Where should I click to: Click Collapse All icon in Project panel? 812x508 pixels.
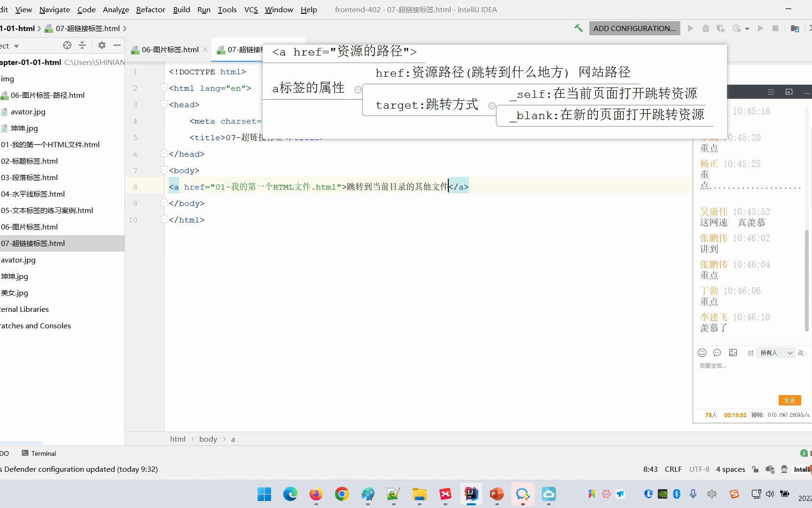(x=82, y=45)
